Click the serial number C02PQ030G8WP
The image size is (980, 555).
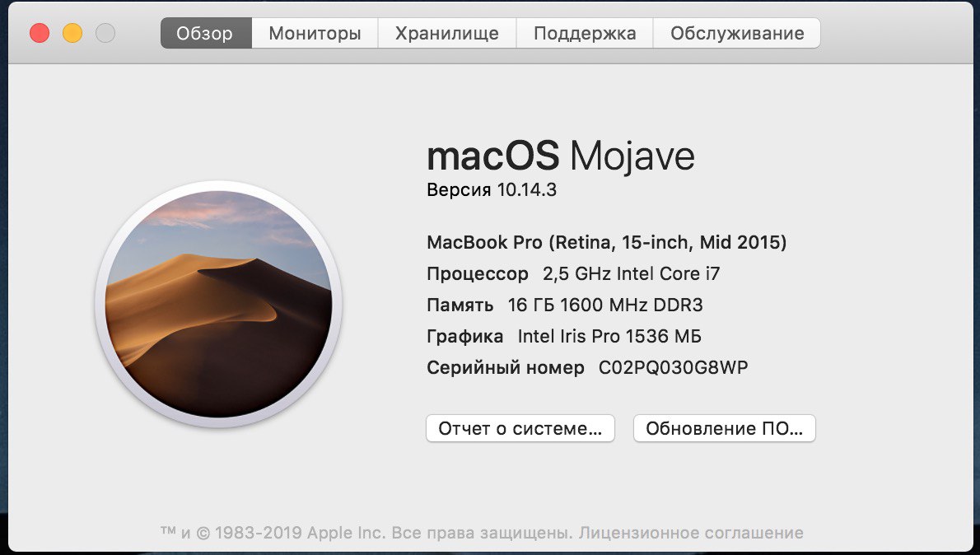(673, 367)
